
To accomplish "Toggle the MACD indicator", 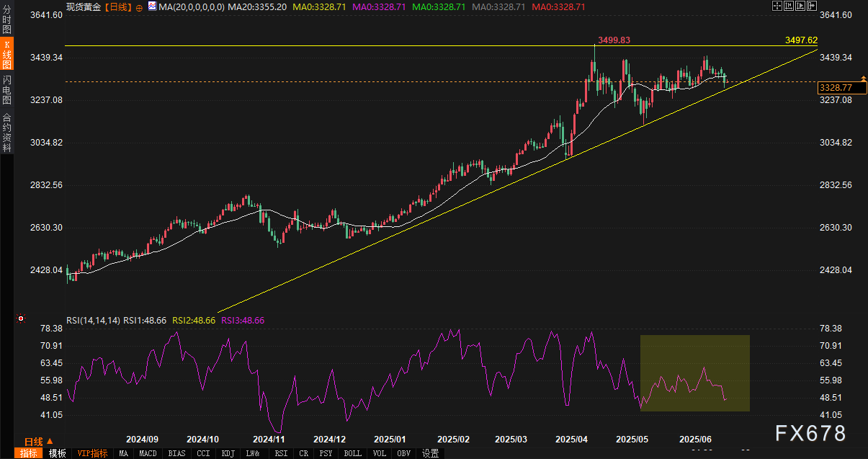I will point(148,453).
